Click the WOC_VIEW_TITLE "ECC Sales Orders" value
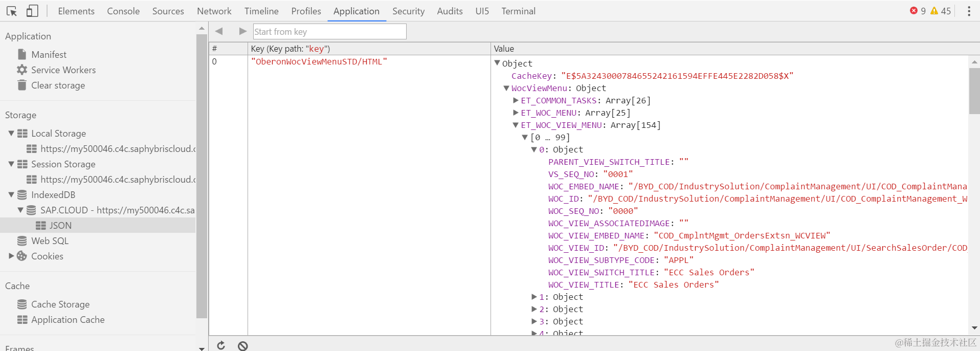The image size is (980, 351). pos(674,284)
